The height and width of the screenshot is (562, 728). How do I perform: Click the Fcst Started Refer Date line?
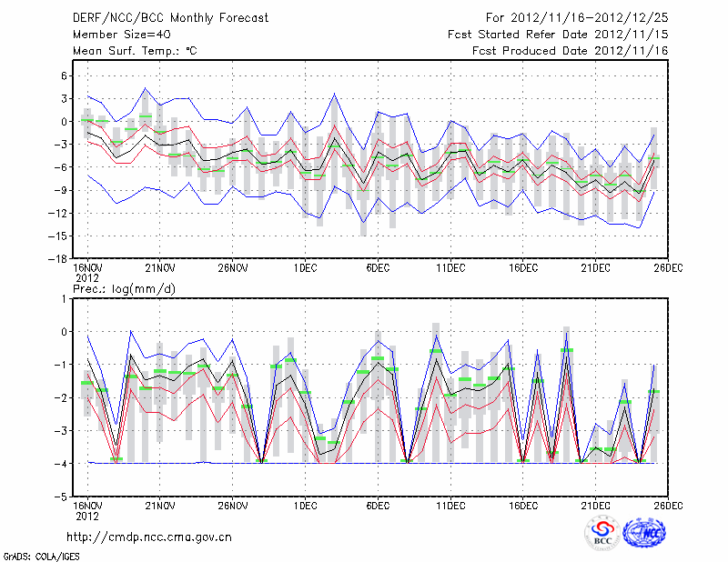coord(558,35)
